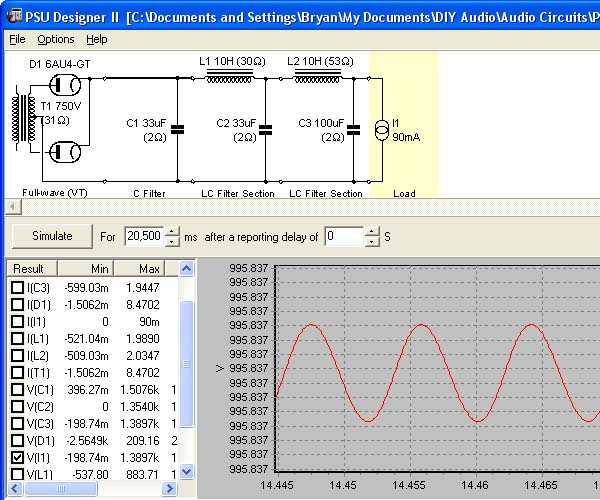The image size is (600, 500).
Task: Open the Help menu
Action: 96,39
